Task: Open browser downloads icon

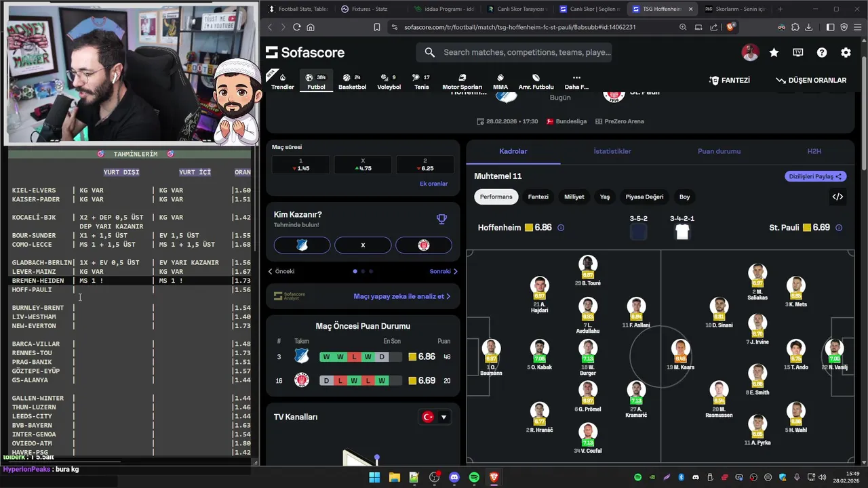Action: click(x=808, y=27)
